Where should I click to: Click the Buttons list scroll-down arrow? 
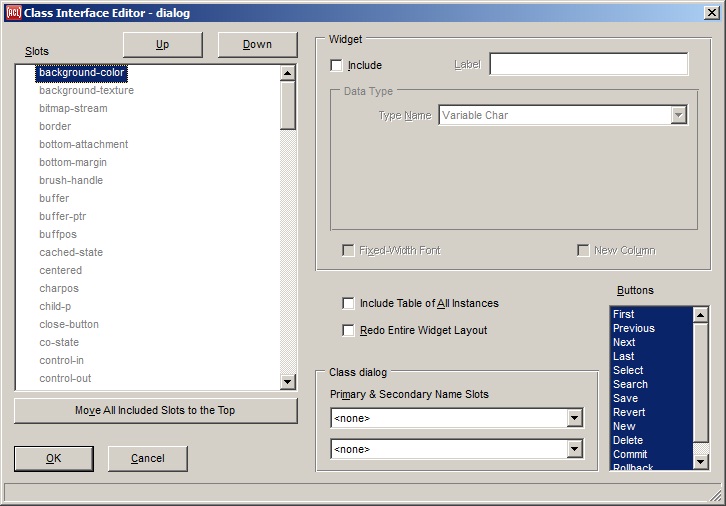(x=701, y=462)
